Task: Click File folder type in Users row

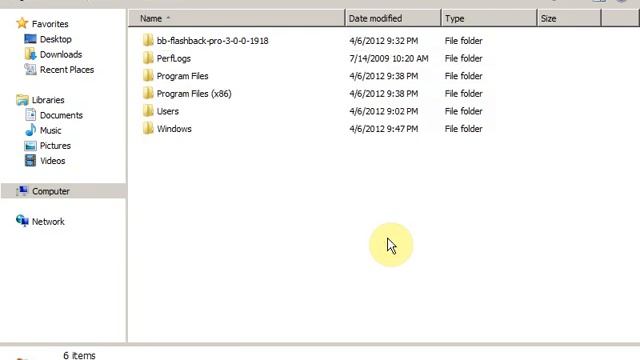Action: click(x=463, y=111)
